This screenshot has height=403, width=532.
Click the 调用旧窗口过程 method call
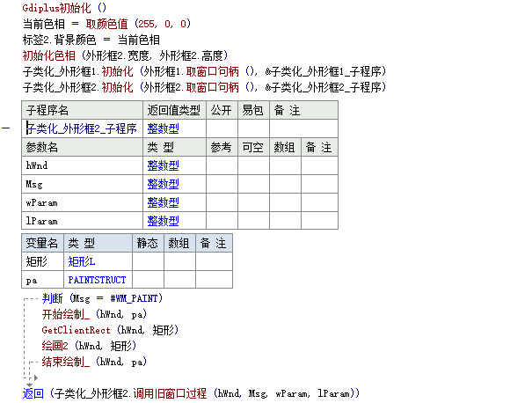coord(170,393)
